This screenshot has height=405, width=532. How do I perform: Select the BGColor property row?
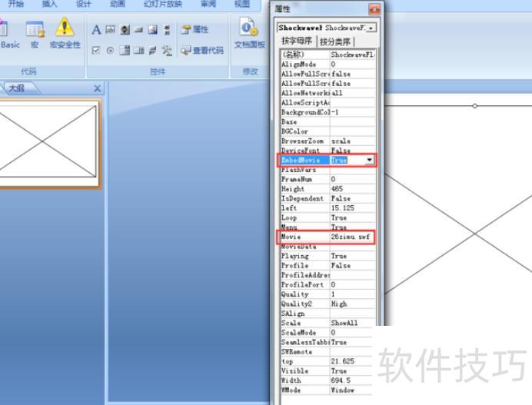(x=328, y=131)
